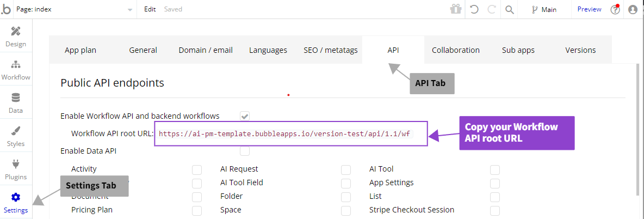This screenshot has width=644, height=219.
Task: Open the help question mark icon
Action: [x=615, y=9]
